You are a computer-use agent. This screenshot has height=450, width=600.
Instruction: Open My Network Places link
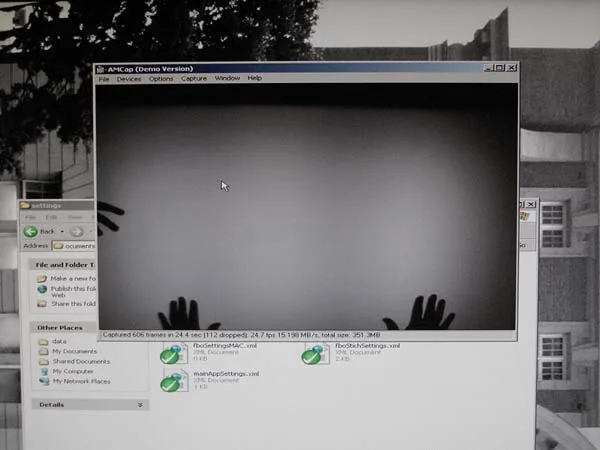[80, 381]
